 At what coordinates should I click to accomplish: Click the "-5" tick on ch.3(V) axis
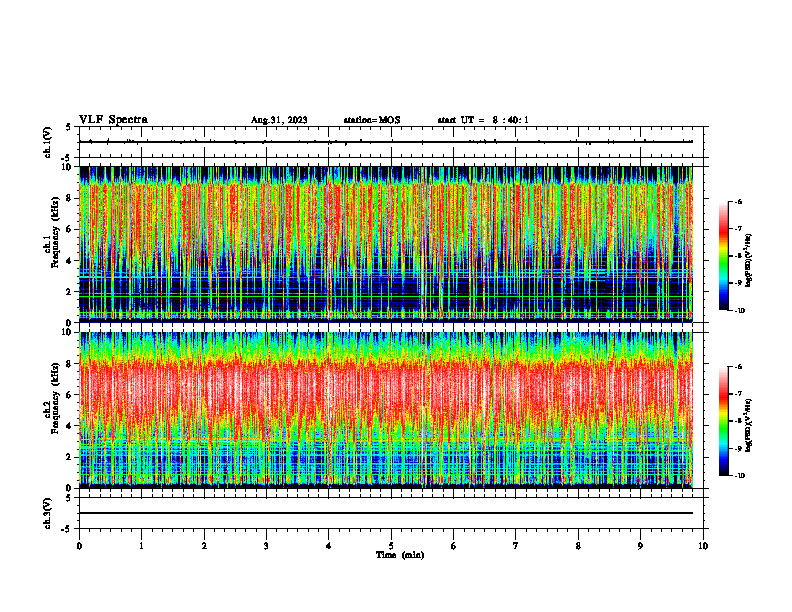click(67, 529)
